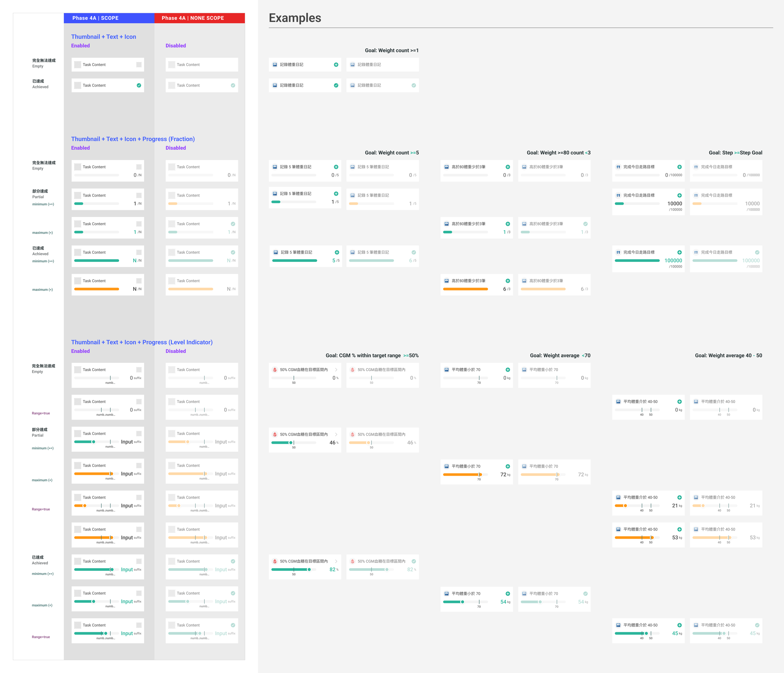
Task: Expand chevron on enabled CGM card showing 82%
Action: [x=336, y=561]
